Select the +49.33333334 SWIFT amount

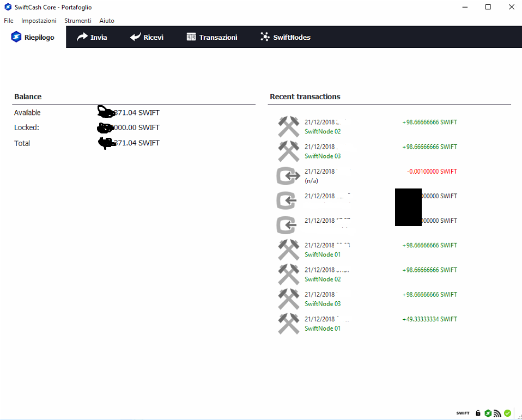coord(429,319)
